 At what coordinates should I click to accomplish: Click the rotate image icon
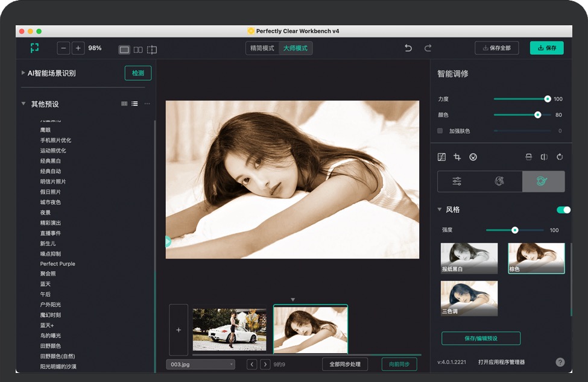(560, 157)
